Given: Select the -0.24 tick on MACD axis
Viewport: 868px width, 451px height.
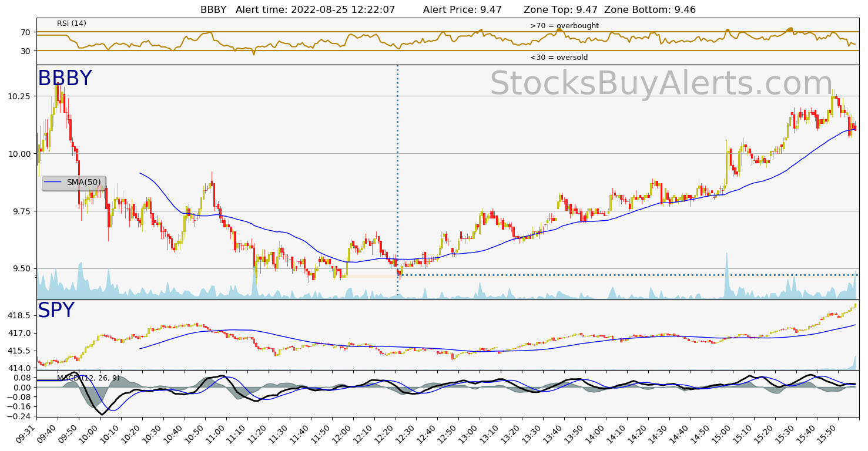Looking at the screenshot, I should tap(20, 416).
